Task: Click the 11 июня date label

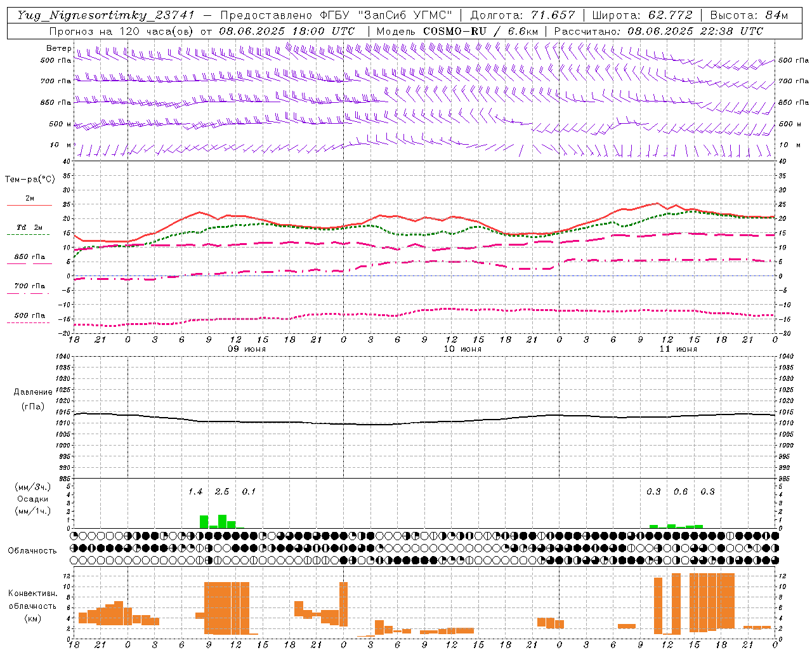Action: click(678, 349)
